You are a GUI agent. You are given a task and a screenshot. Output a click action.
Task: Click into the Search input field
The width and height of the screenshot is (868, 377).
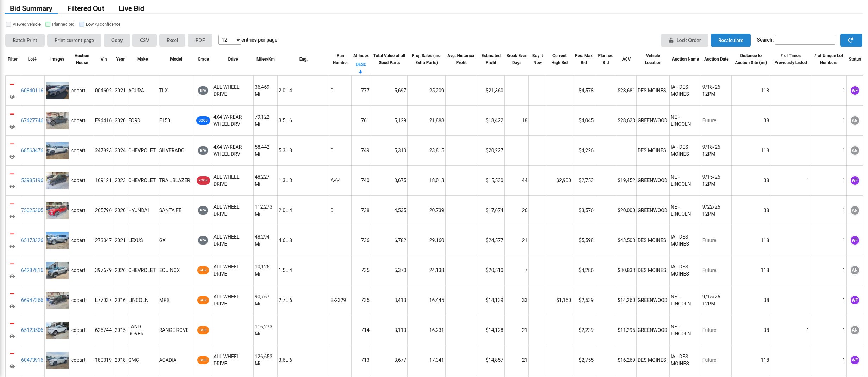click(x=805, y=40)
